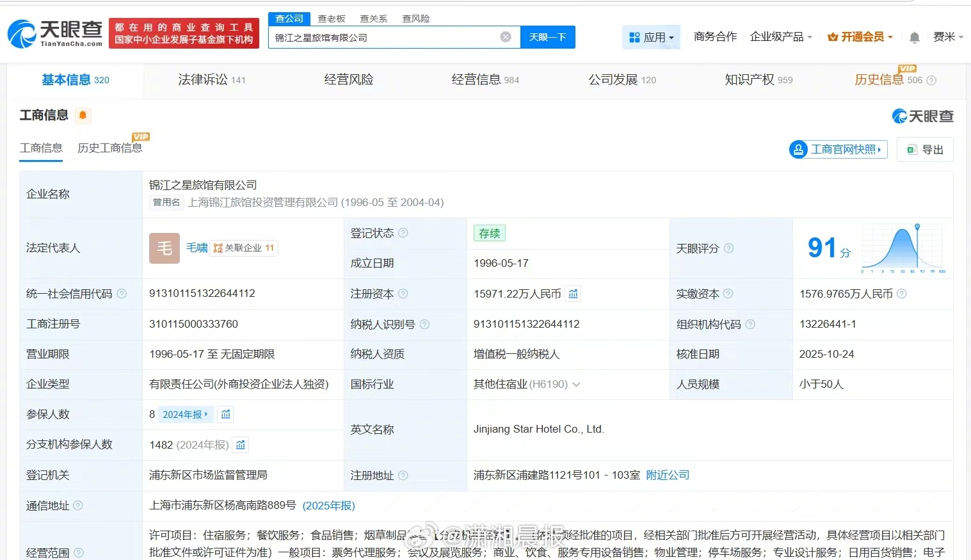Click help icon next to 组织机构代码

point(750,324)
